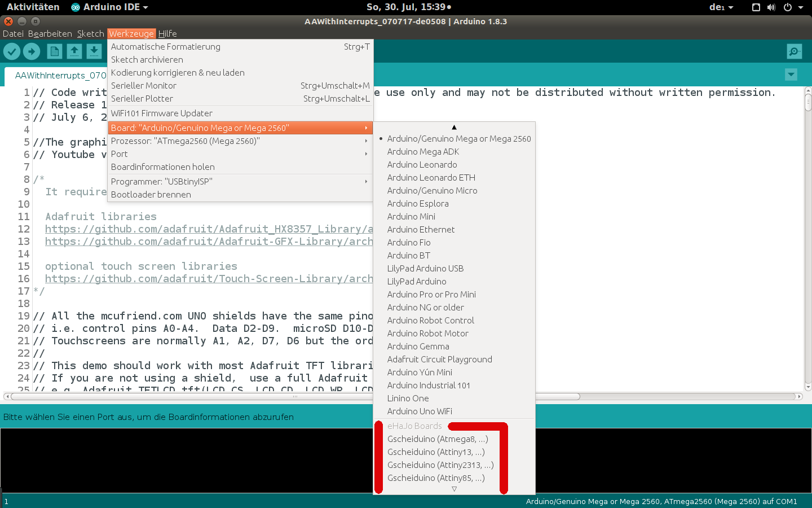Open the Hilfe menu

pyautogui.click(x=167, y=34)
